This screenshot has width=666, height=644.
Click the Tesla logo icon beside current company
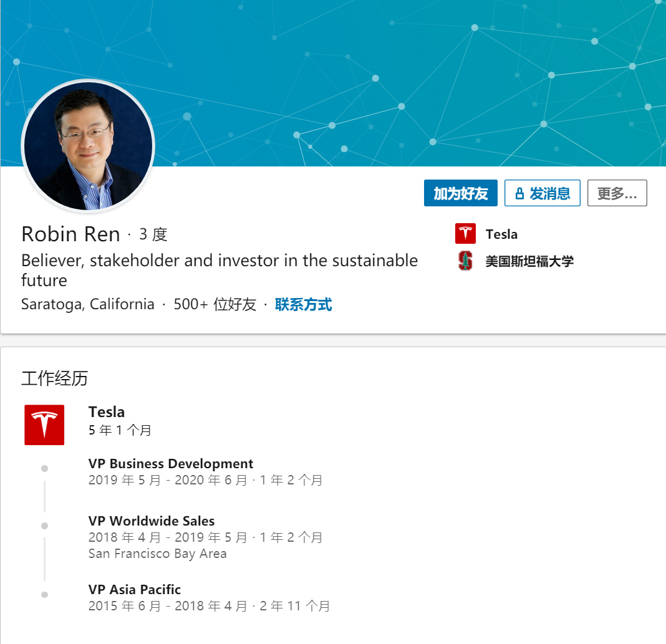pos(465,234)
